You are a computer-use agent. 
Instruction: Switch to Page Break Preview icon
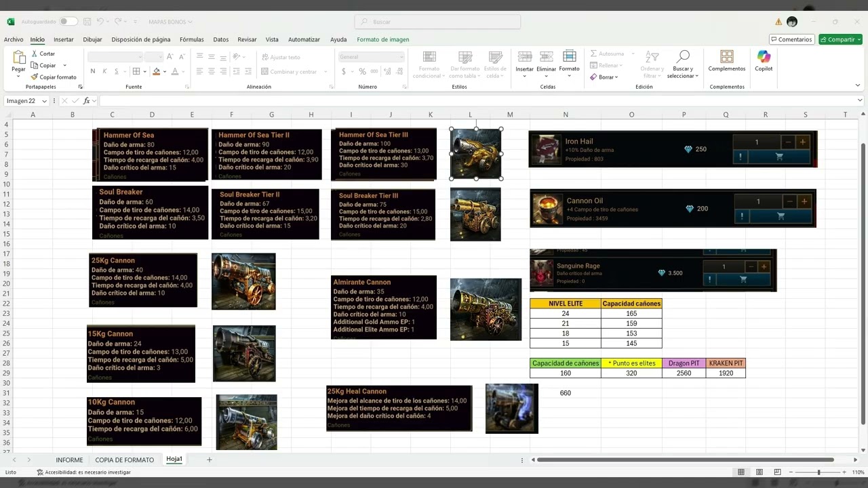[x=776, y=472]
